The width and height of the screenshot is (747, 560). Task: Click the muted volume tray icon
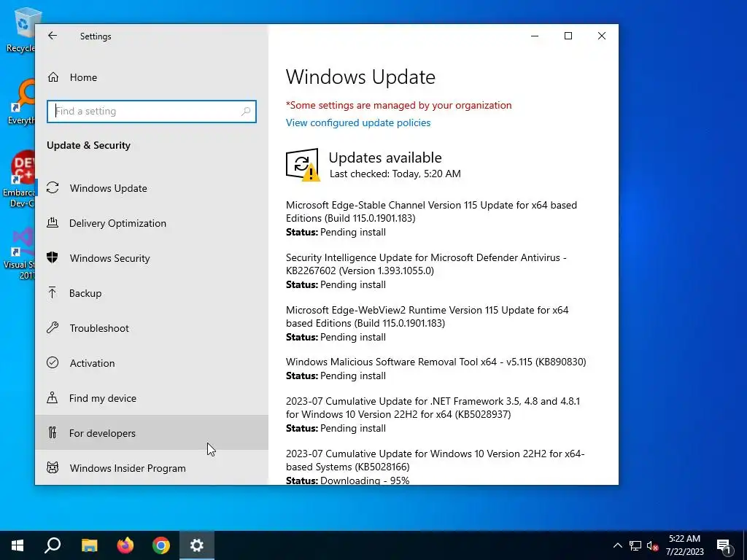pos(652,545)
